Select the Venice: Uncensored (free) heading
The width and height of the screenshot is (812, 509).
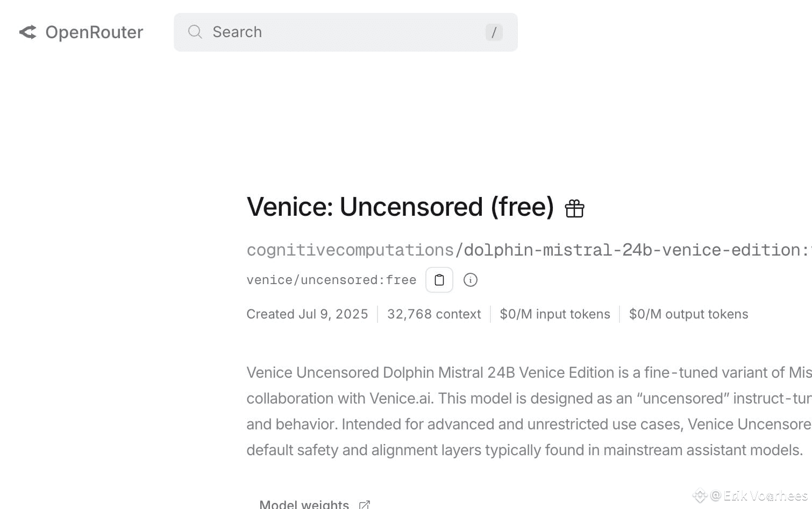click(x=400, y=207)
